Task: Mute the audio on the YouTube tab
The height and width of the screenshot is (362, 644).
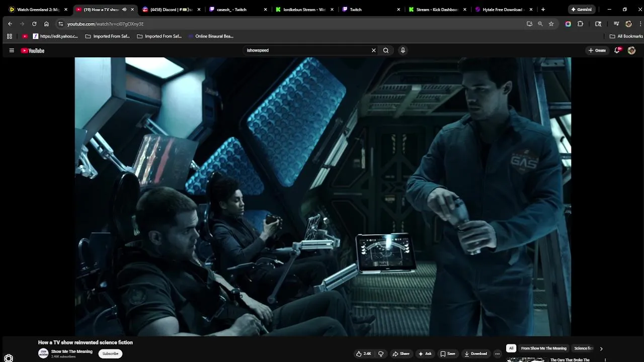Action: [x=124, y=10]
